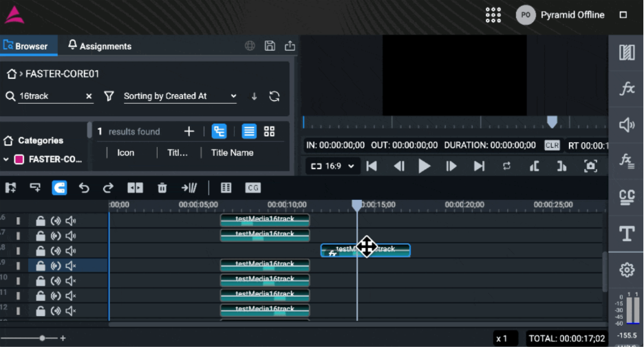Click the timeline zoom slider handle
Image resolution: width=644 pixels, height=347 pixels.
pyautogui.click(x=42, y=338)
